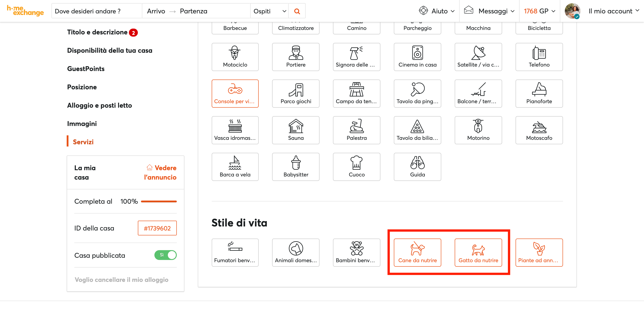Click the orange search magnifier button
The width and height of the screenshot is (644, 310).
click(x=297, y=11)
